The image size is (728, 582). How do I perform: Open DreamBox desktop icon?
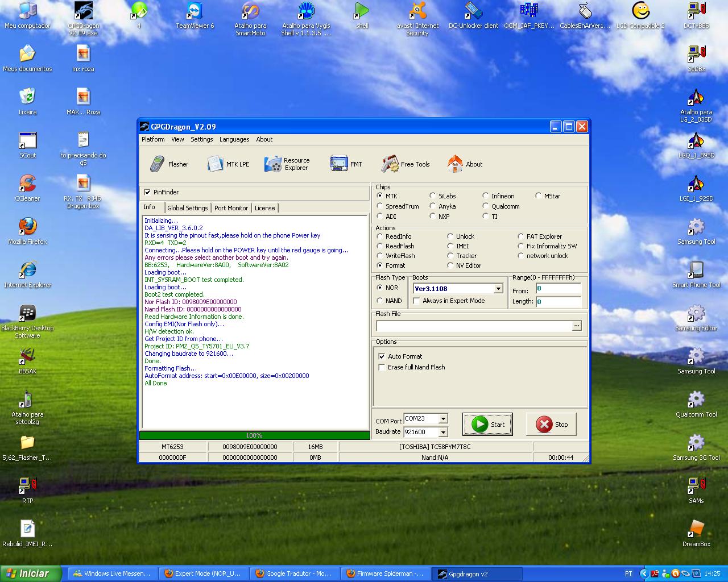[696, 534]
